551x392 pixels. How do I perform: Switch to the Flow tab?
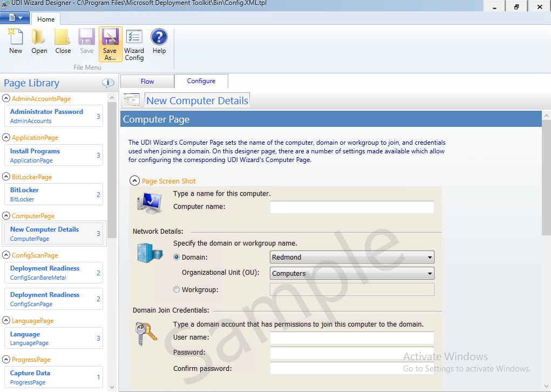pos(147,81)
